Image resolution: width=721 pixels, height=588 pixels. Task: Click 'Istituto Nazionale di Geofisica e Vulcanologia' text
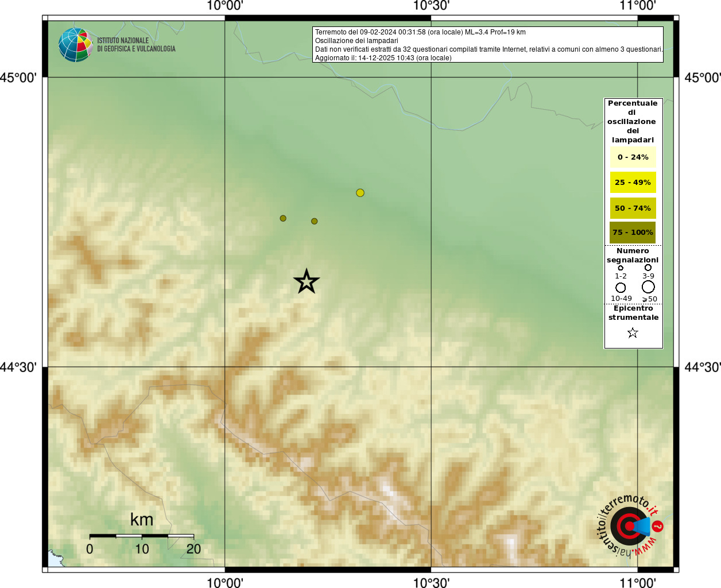click(x=136, y=45)
